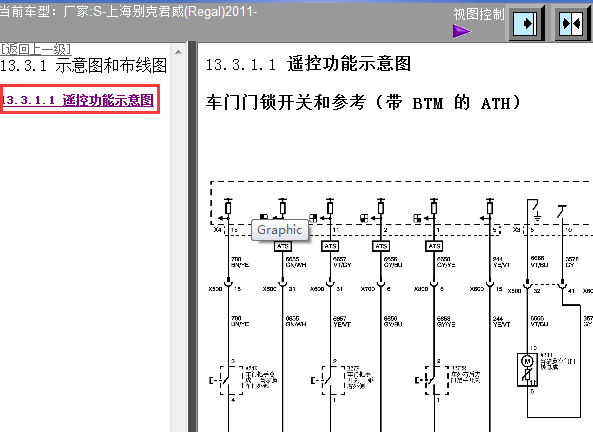Click the motor M symbol in diagram
Image resolution: width=593 pixels, height=432 pixels.
[x=527, y=361]
